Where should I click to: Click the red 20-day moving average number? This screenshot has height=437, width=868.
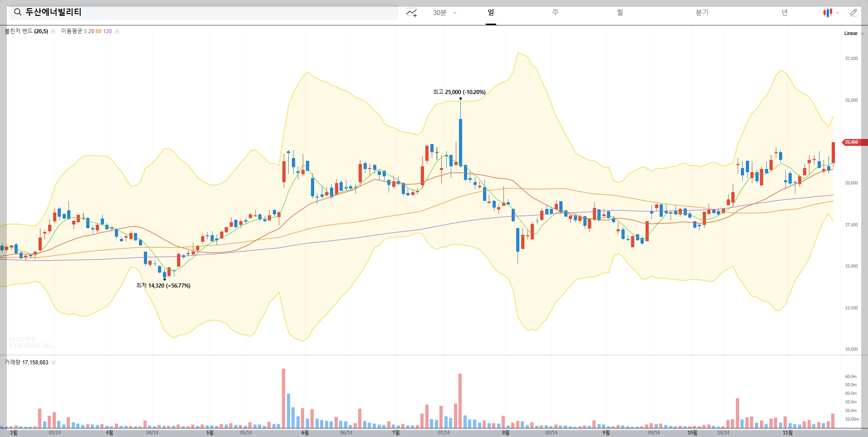(x=91, y=31)
